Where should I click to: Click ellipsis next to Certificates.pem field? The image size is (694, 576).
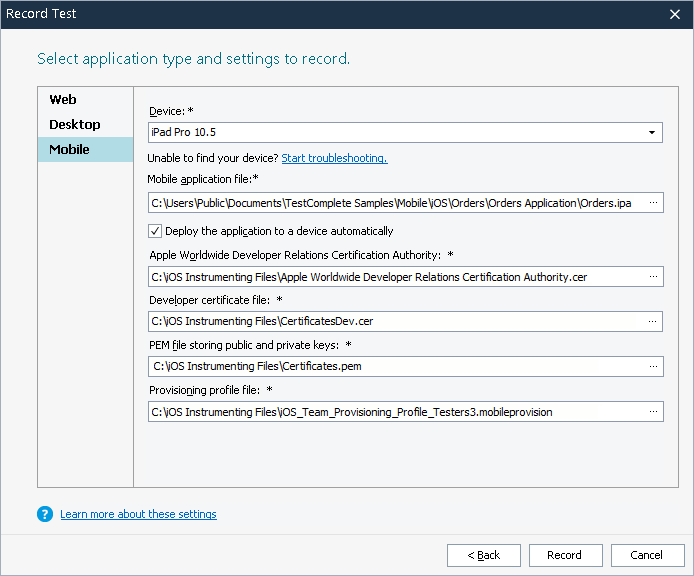[652, 366]
